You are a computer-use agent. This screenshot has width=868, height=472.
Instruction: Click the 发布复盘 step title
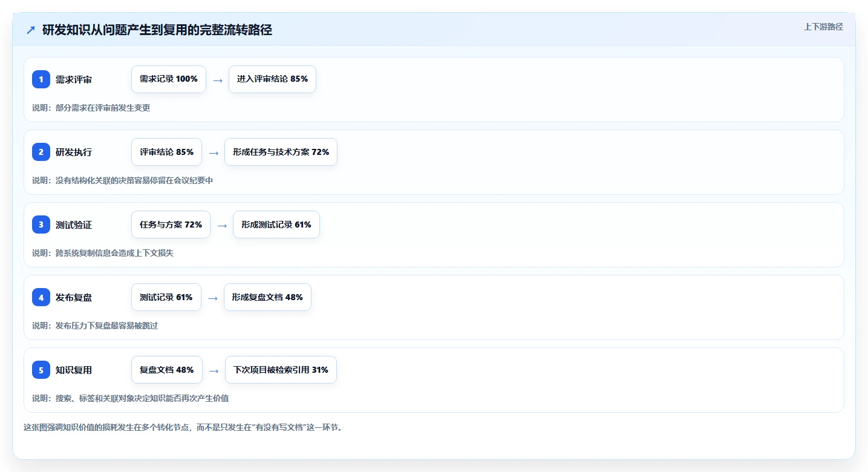click(74, 297)
